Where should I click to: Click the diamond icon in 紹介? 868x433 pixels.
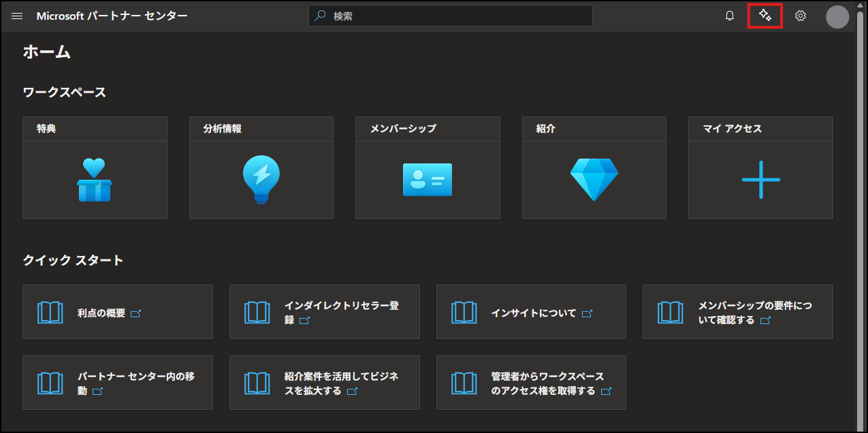594,180
